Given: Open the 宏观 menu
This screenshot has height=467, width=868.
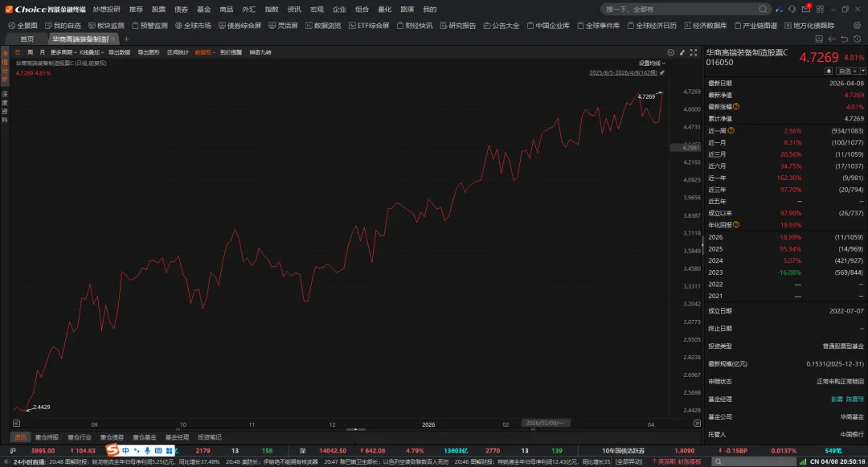Looking at the screenshot, I should [x=317, y=10].
